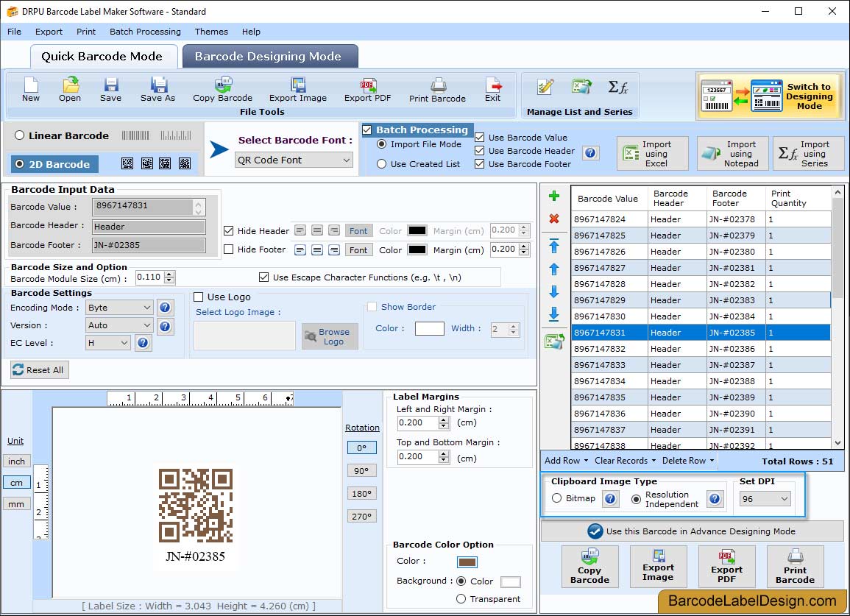The width and height of the screenshot is (850, 616).
Task: Open help for the Bitmap clipboard type
Action: pyautogui.click(x=610, y=498)
